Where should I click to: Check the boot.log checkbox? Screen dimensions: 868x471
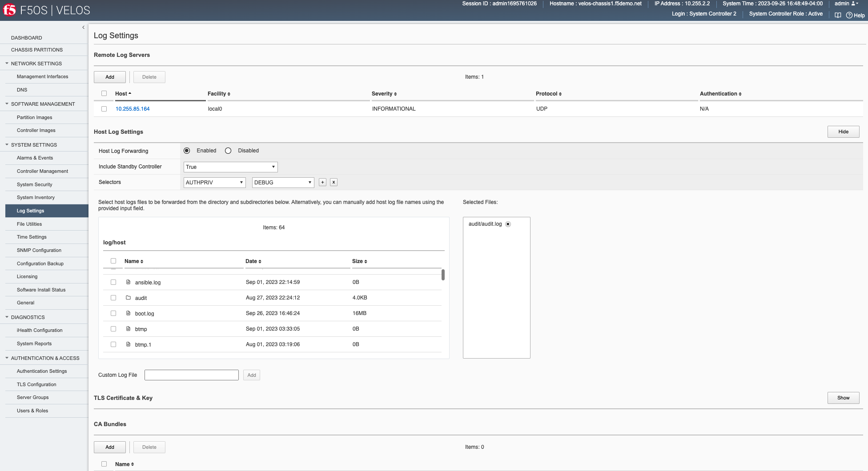pos(113,313)
